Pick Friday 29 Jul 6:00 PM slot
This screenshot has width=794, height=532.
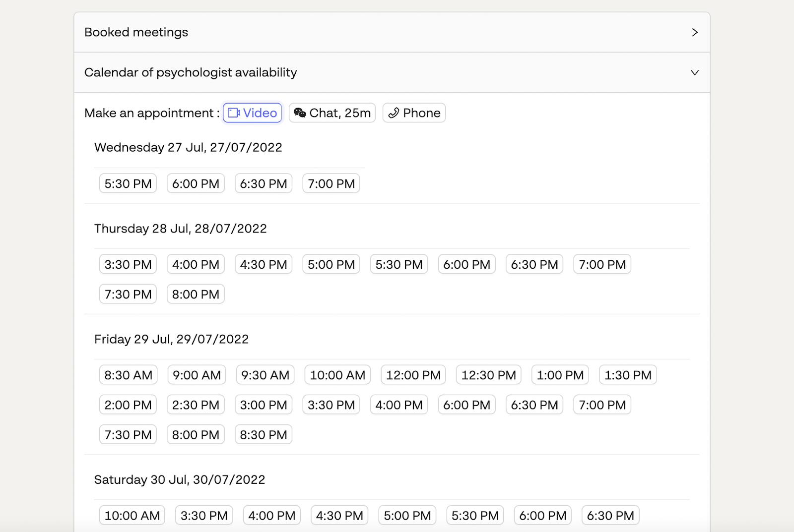(x=466, y=405)
